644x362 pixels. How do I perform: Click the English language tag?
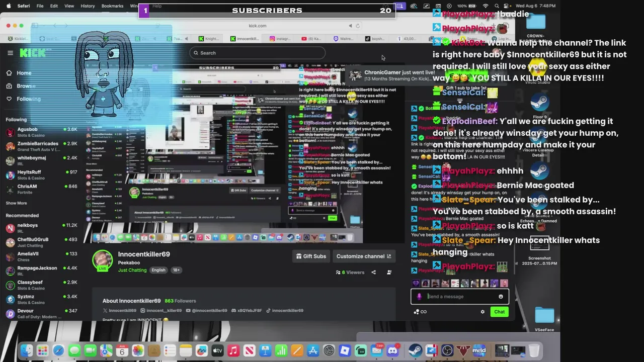coord(158,270)
